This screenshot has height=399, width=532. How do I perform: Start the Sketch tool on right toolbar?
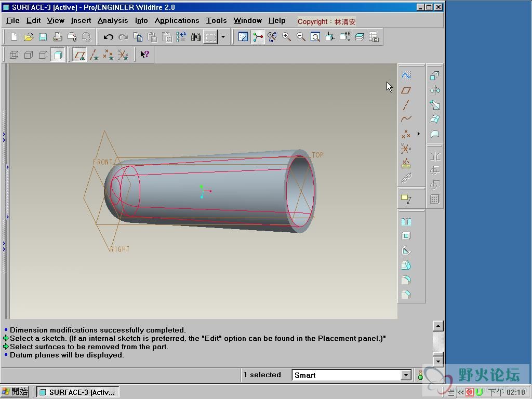pyautogui.click(x=406, y=75)
